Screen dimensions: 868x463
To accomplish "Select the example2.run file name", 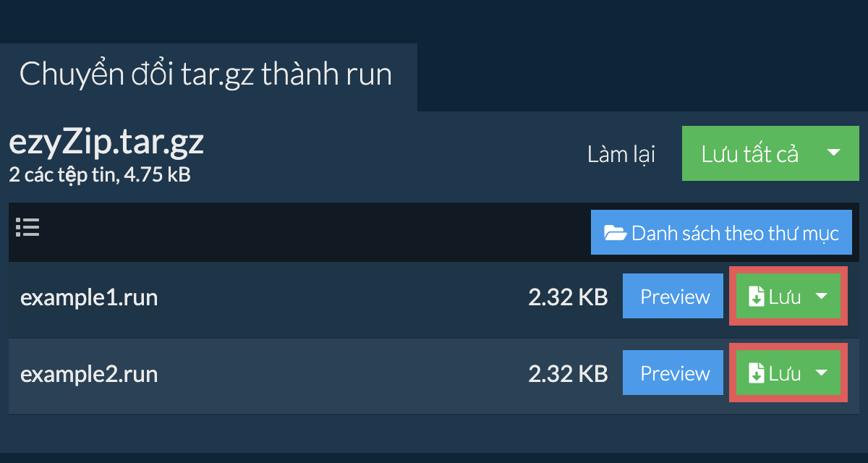I will (89, 374).
